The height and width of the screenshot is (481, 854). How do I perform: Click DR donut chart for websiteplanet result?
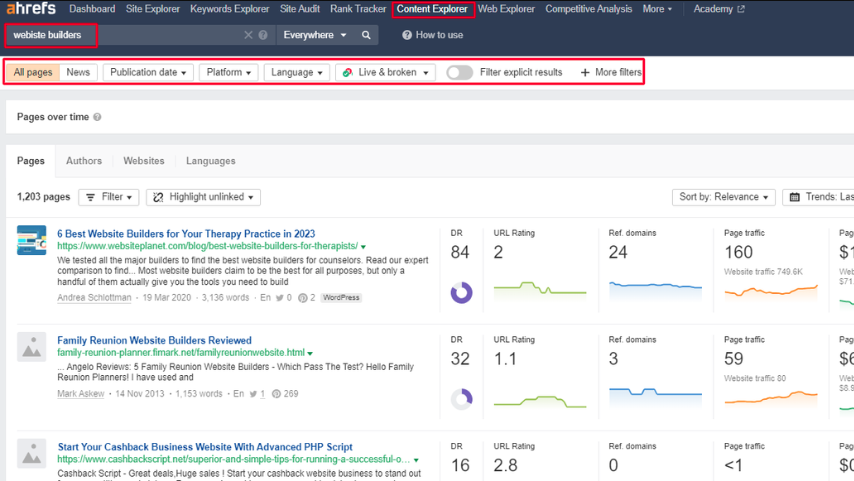[461, 293]
